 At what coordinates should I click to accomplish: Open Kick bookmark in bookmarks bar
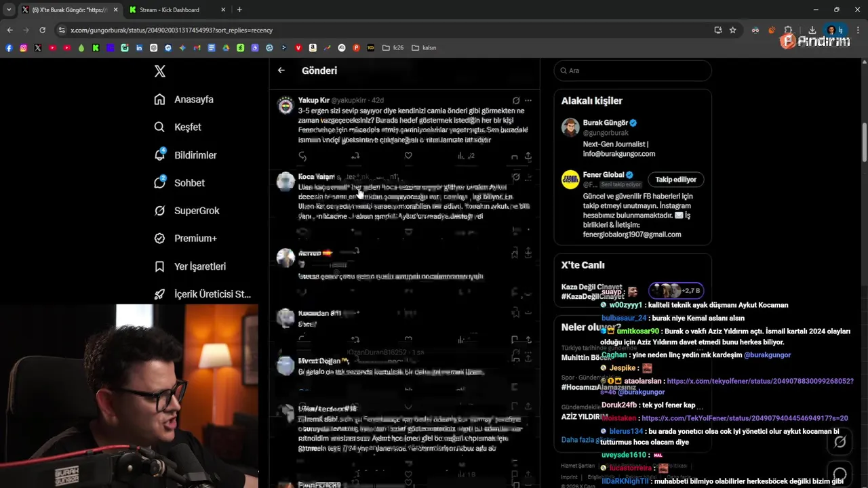96,48
